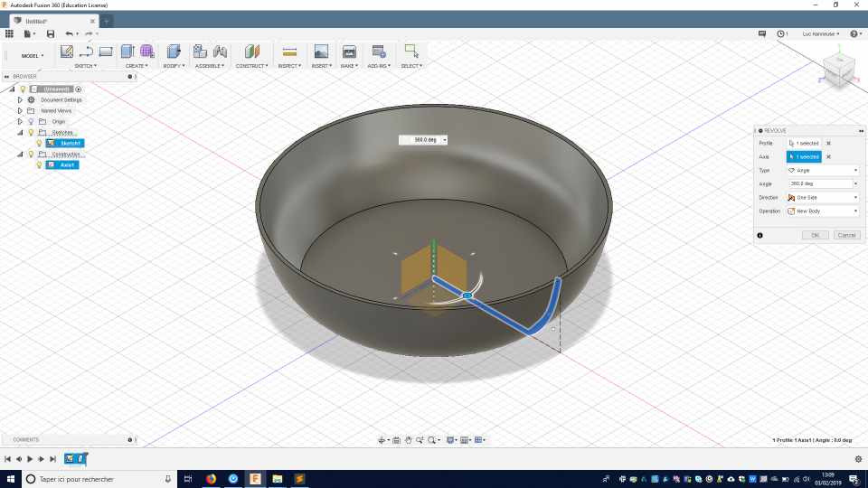Open the Scripts and Add-Ins icon
Viewport: 868px width, 488px height.
pos(379,52)
